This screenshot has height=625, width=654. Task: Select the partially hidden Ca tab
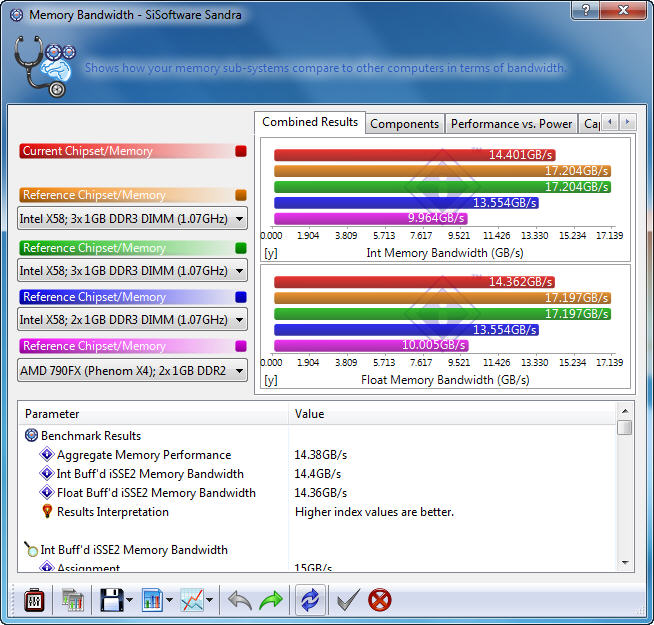click(x=591, y=124)
